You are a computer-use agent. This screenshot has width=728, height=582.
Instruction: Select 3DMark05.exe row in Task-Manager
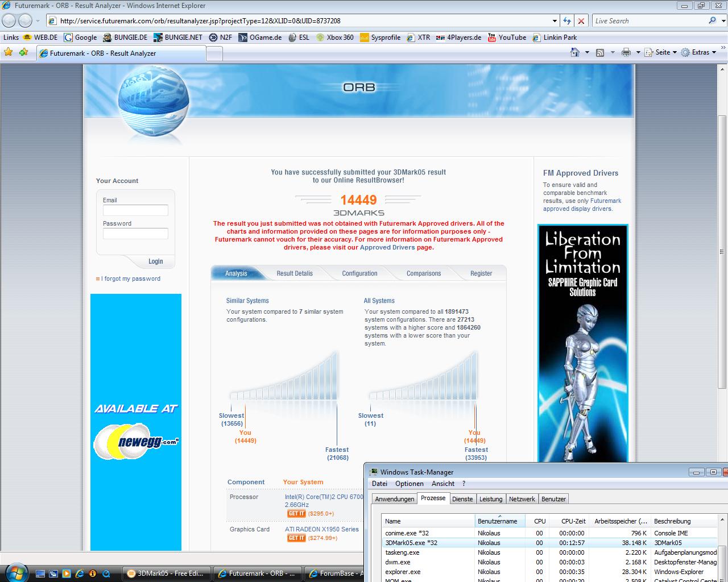549,543
